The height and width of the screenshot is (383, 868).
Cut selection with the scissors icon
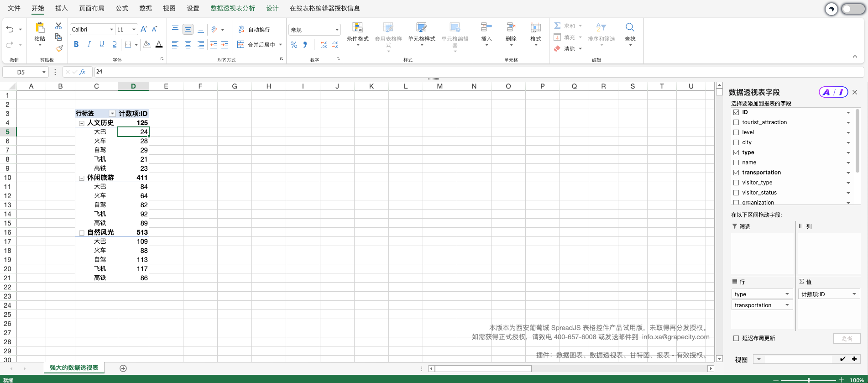pos(58,26)
